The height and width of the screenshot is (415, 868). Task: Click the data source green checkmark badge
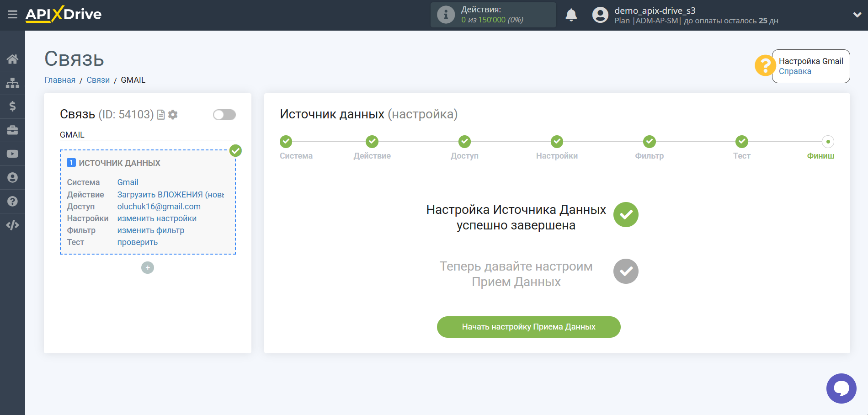tap(235, 150)
